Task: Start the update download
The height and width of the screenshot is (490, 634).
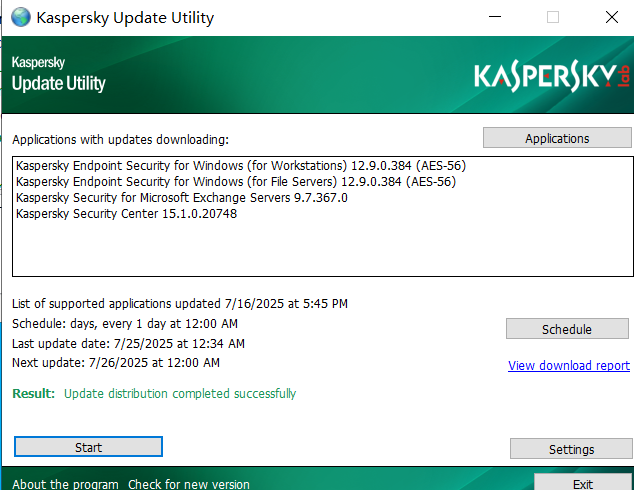Action: click(x=89, y=447)
